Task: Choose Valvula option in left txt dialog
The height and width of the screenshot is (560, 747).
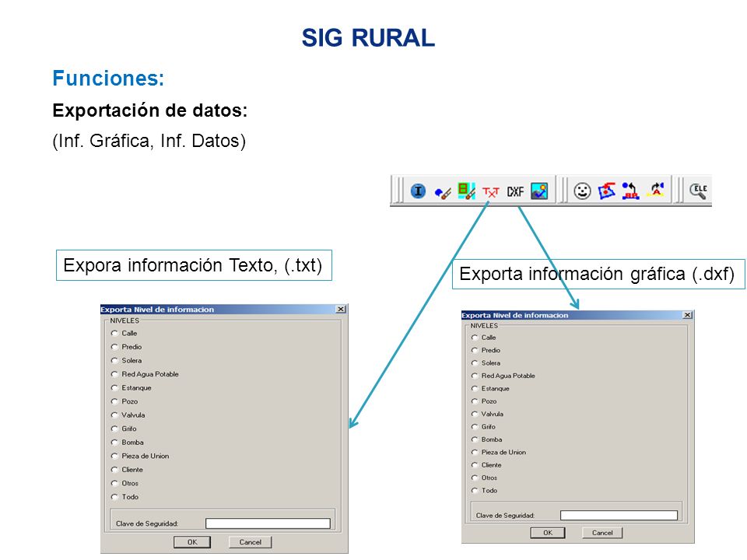Action: tap(114, 415)
